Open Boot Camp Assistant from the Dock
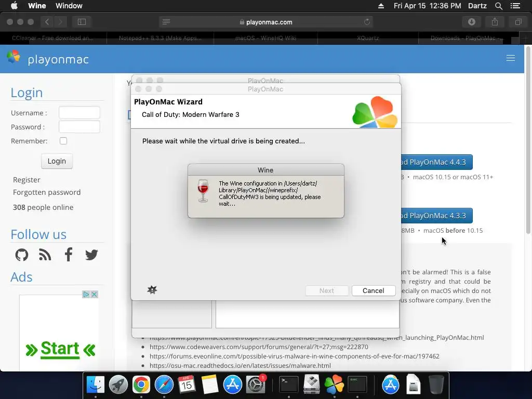The image size is (532, 399). [312, 385]
